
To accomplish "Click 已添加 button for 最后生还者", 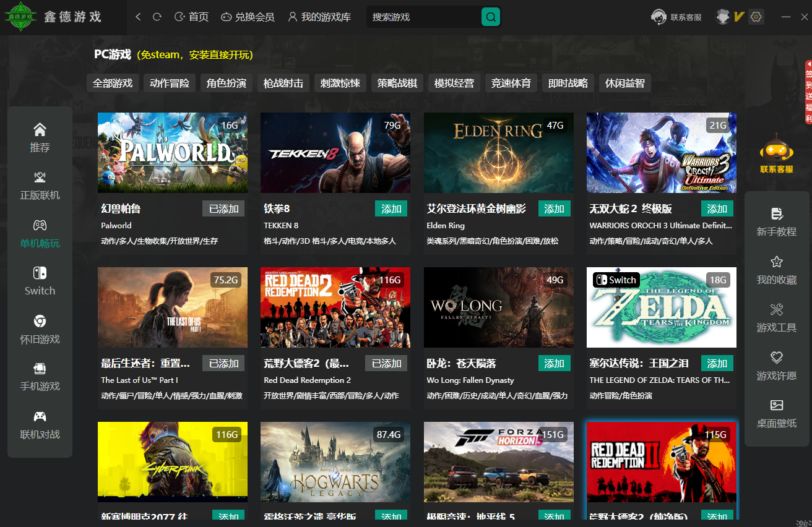I will pyautogui.click(x=223, y=364).
